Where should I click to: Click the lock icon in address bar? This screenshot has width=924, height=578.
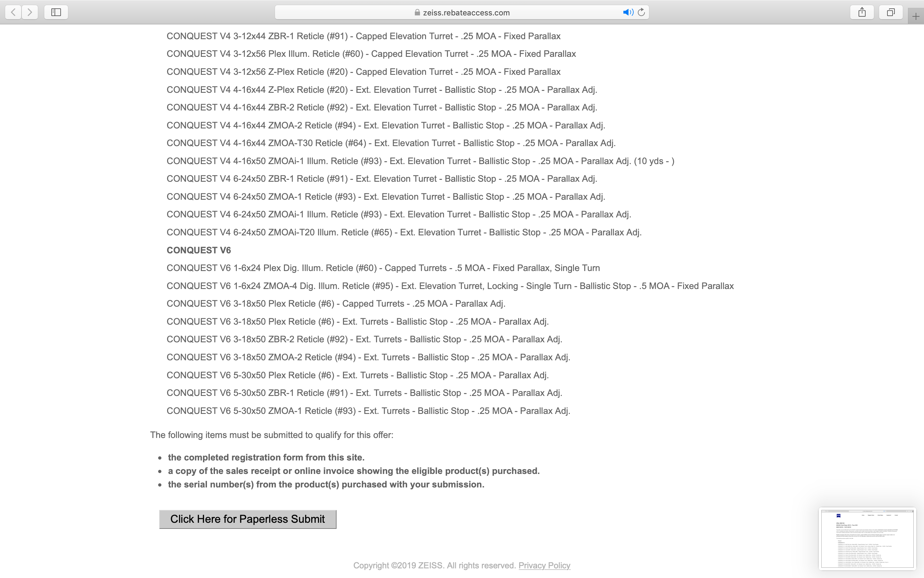[x=417, y=12]
